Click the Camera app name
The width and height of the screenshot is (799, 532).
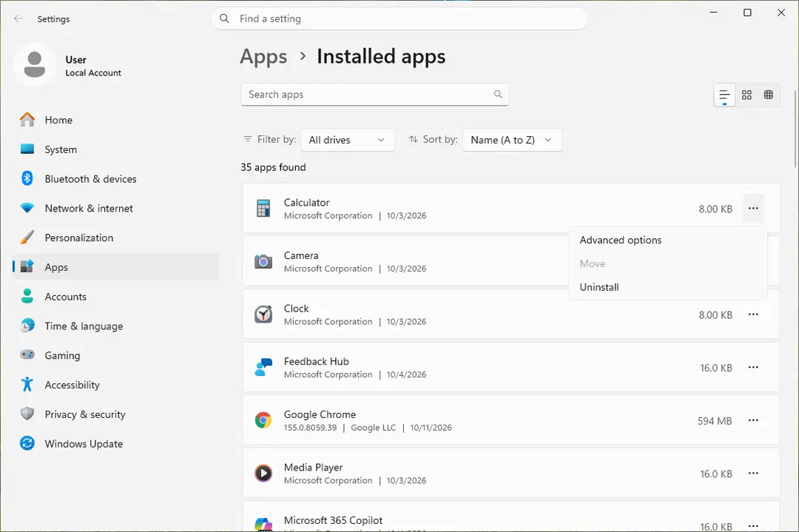pyautogui.click(x=301, y=255)
